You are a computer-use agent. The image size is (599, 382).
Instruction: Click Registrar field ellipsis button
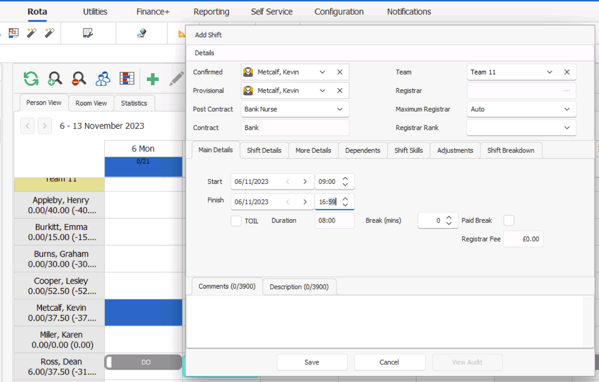[567, 91]
